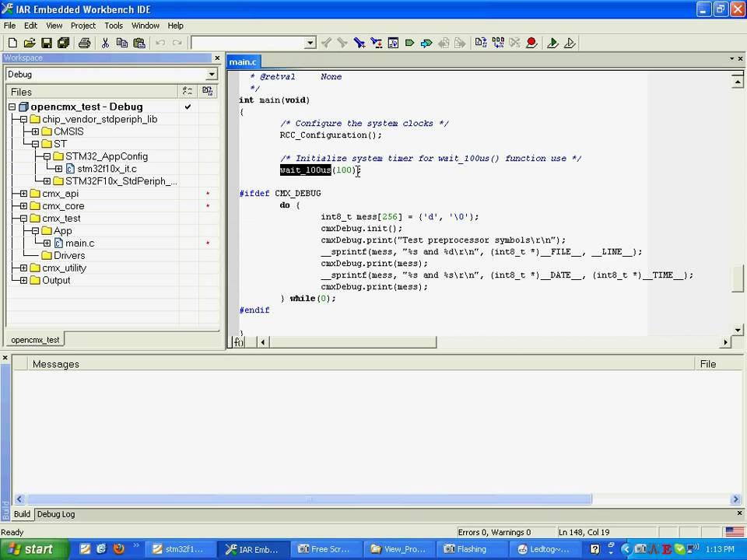Image resolution: width=747 pixels, height=560 pixels.
Task: Toggle bookmark with the green flag icon
Action: point(409,44)
